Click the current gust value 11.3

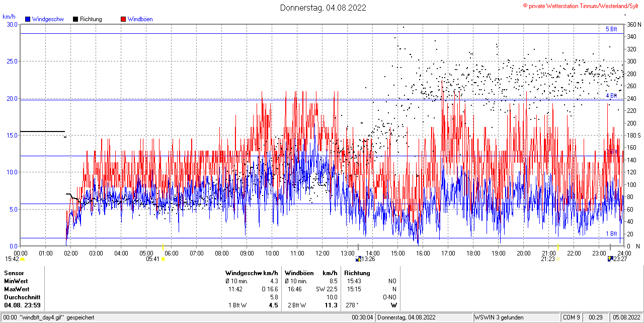(331, 305)
